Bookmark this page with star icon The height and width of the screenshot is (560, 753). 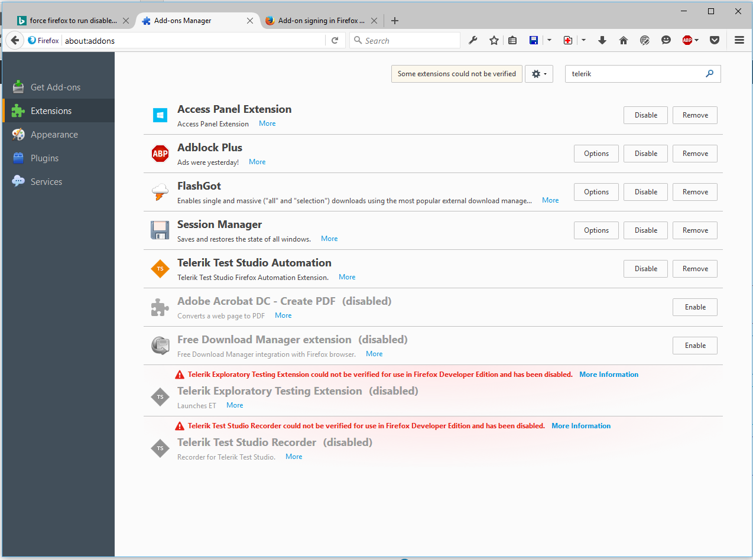[x=494, y=40]
